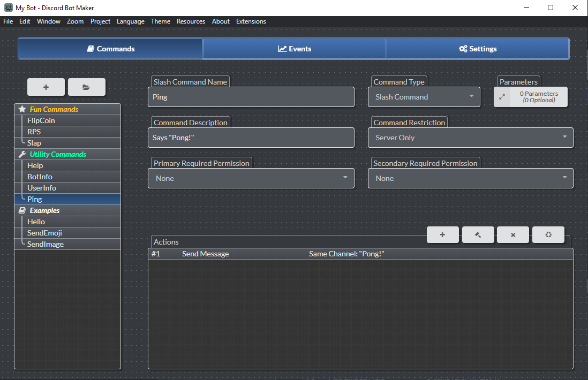Open the Command Restriction dropdown
588x380 pixels.
470,138
